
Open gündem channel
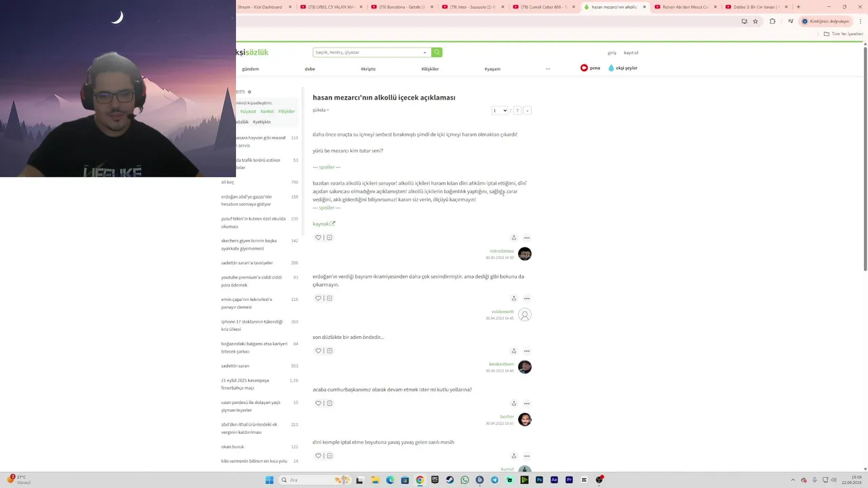(250, 68)
